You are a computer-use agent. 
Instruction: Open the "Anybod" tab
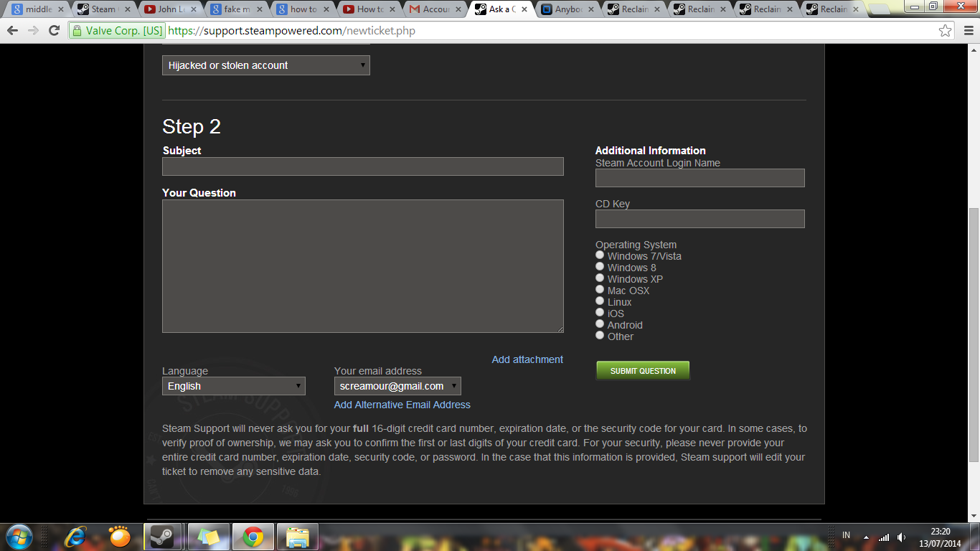point(567,9)
